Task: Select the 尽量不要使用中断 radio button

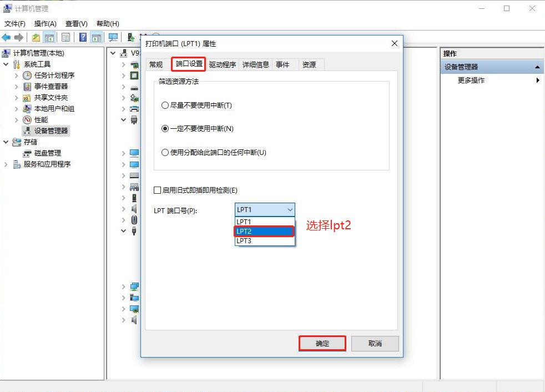Action: coord(165,105)
